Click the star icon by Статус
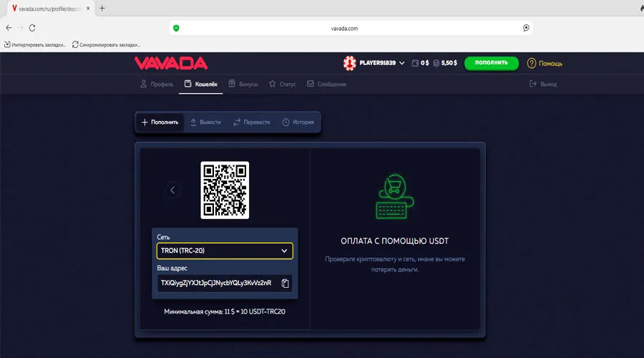644x358 pixels. tap(273, 84)
